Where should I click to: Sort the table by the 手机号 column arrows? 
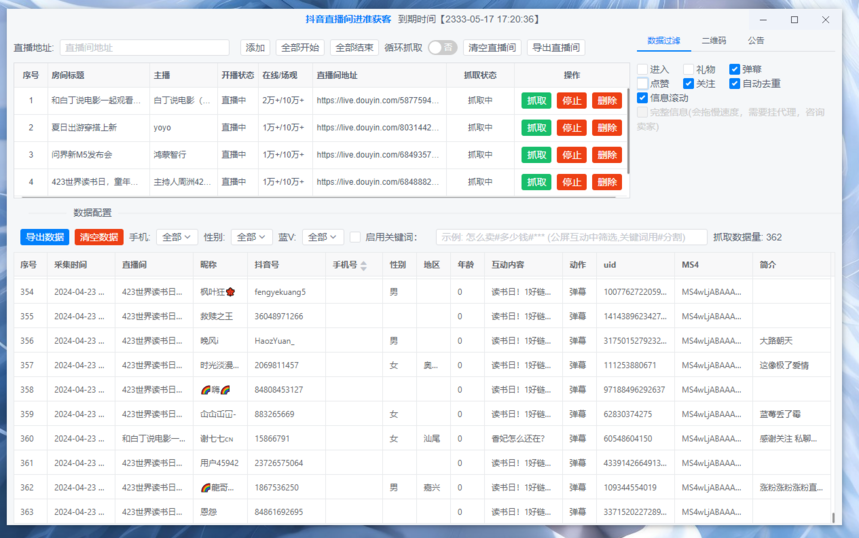point(363,265)
